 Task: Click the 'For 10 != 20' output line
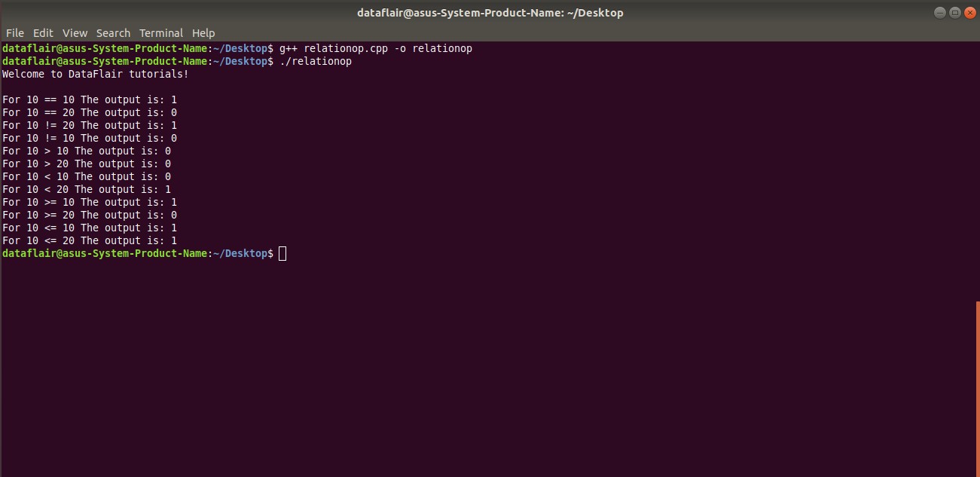(90, 125)
